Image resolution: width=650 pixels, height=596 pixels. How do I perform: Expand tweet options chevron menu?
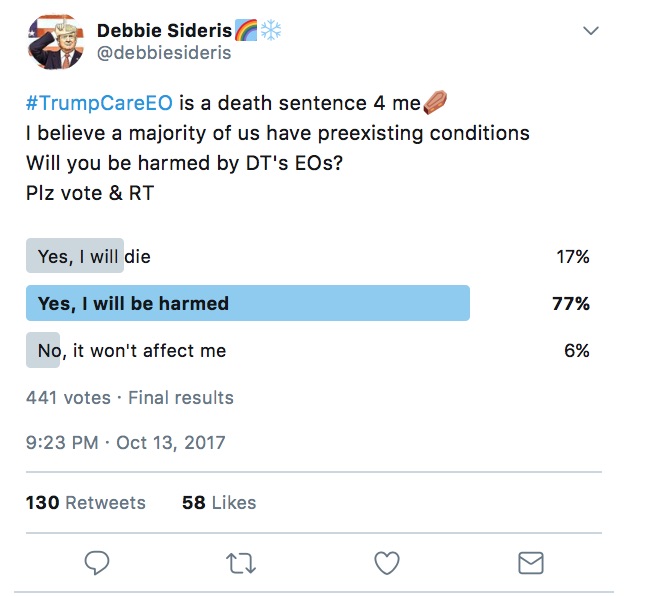click(x=591, y=31)
